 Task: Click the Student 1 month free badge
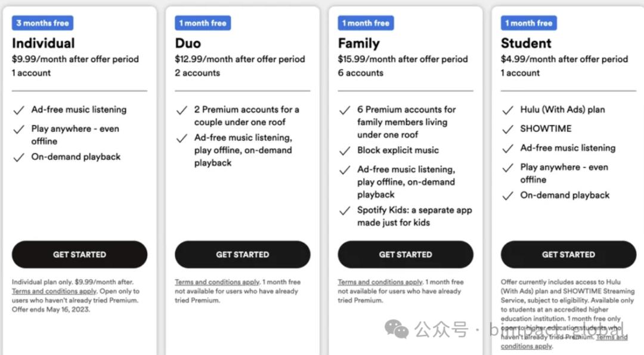[529, 23]
